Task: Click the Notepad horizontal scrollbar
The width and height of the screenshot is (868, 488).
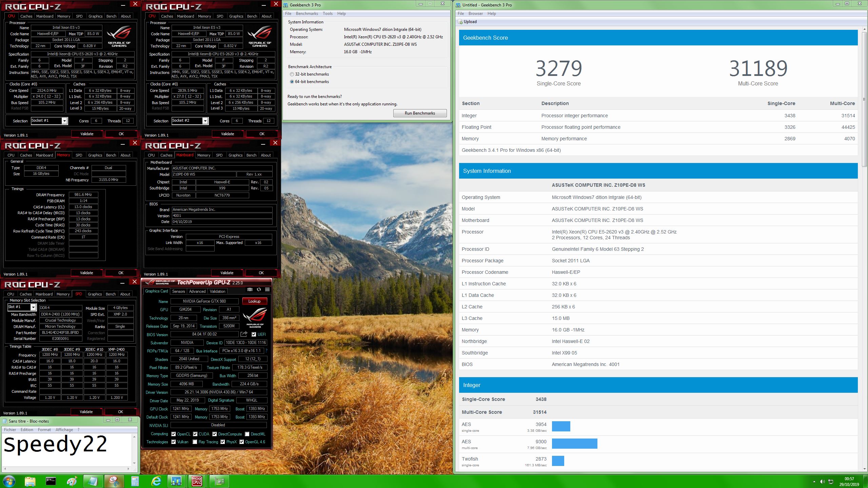Action: [x=66, y=469]
